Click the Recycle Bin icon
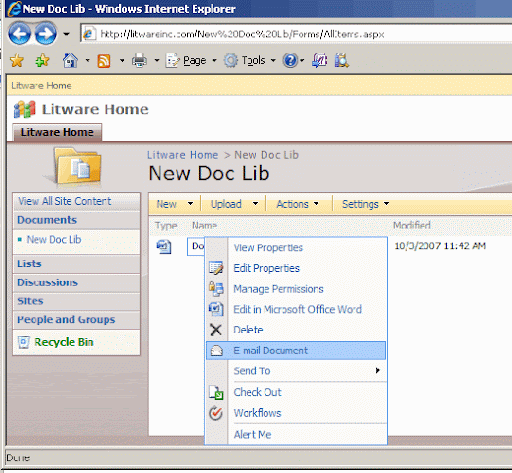This screenshot has width=512, height=473. tap(24, 342)
